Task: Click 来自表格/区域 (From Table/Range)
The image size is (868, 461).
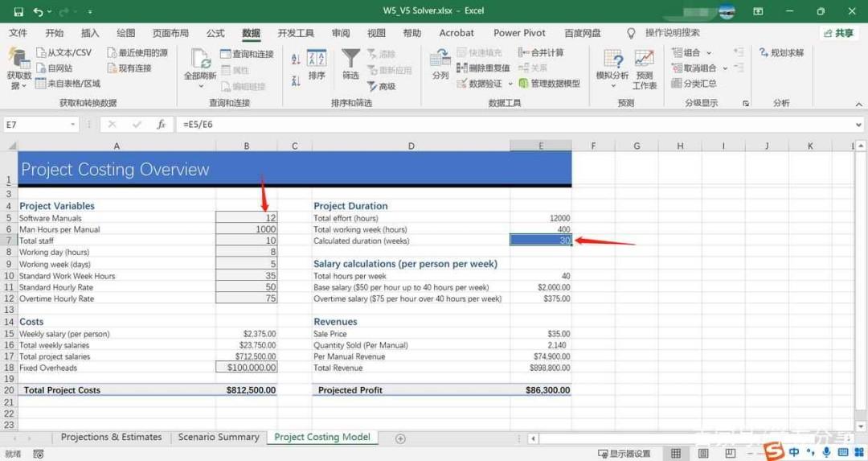Action: [68, 84]
